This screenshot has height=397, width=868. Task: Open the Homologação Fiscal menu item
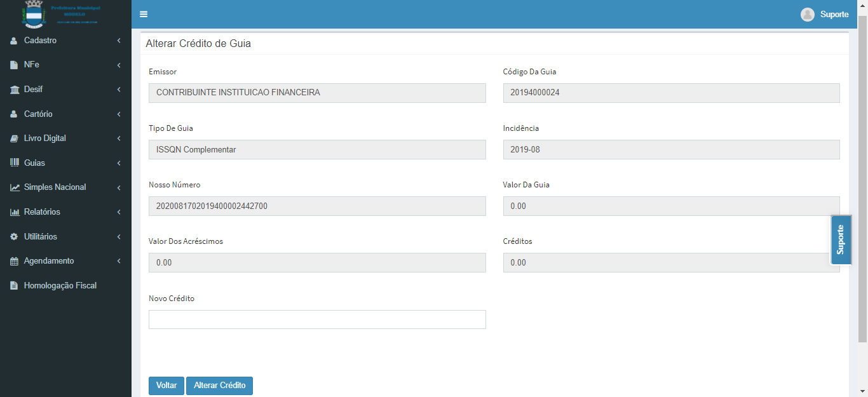[60, 286]
